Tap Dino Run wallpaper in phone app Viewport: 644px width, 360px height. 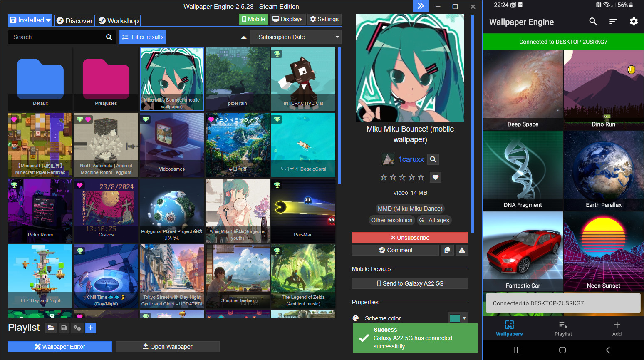604,90
